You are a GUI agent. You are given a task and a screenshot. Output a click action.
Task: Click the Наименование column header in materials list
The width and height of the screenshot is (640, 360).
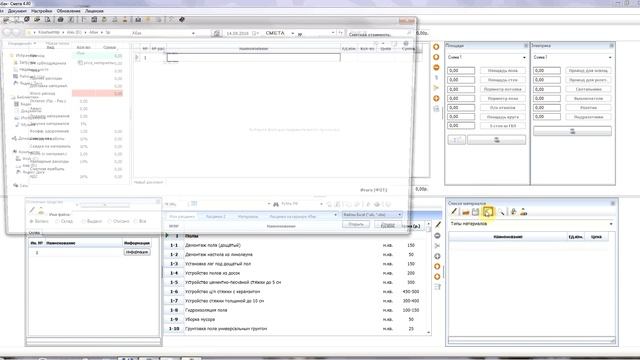tap(508, 237)
